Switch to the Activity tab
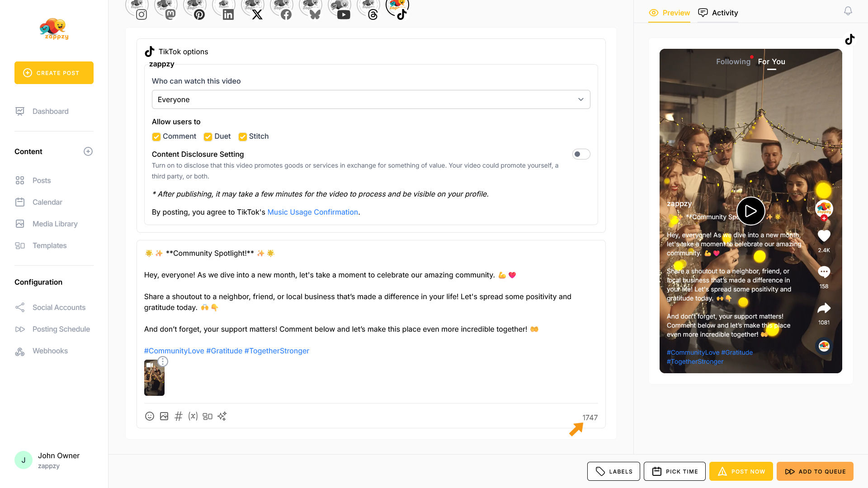The width and height of the screenshot is (868, 488). coord(718,13)
